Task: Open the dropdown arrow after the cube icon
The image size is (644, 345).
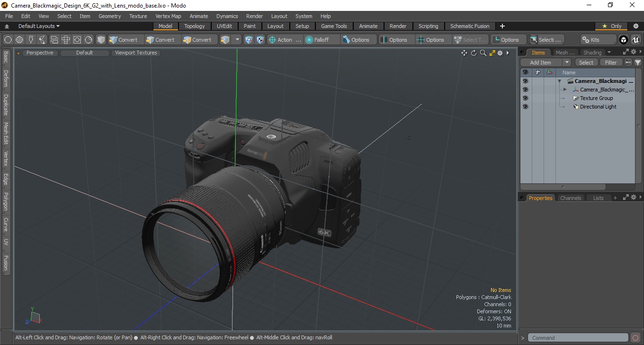Action: (x=237, y=40)
